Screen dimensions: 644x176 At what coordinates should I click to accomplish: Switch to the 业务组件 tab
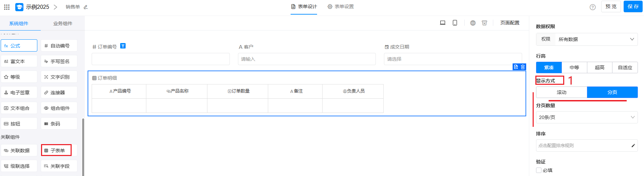click(63, 23)
